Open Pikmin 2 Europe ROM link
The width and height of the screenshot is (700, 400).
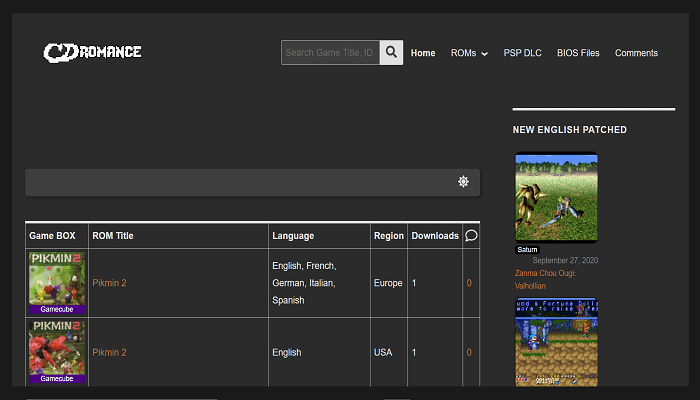click(x=109, y=283)
